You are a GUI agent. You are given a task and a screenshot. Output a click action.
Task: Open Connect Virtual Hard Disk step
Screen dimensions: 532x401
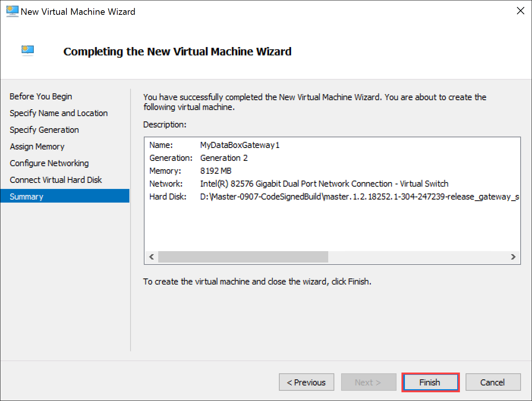(x=56, y=180)
